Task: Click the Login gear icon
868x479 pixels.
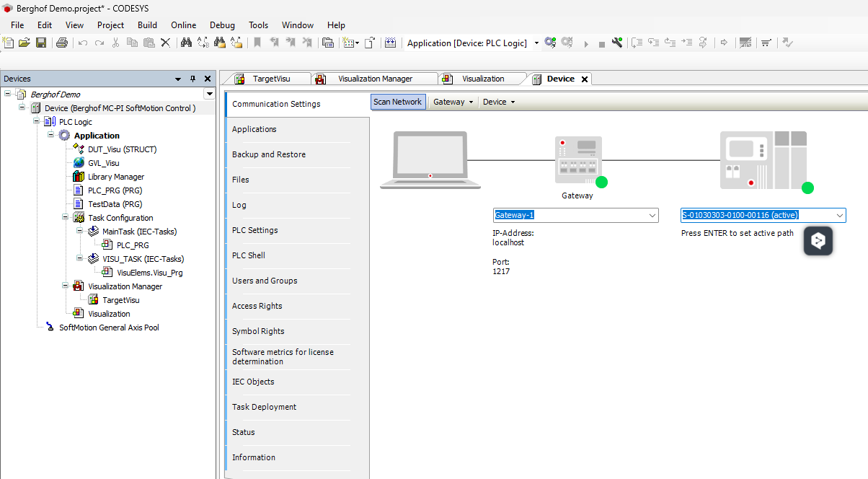Action: pyautogui.click(x=550, y=43)
